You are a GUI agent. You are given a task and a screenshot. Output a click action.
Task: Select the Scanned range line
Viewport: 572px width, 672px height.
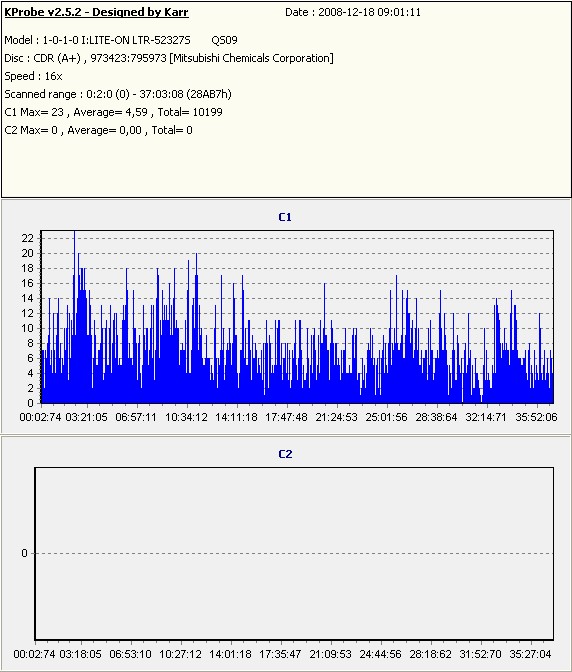[118, 94]
